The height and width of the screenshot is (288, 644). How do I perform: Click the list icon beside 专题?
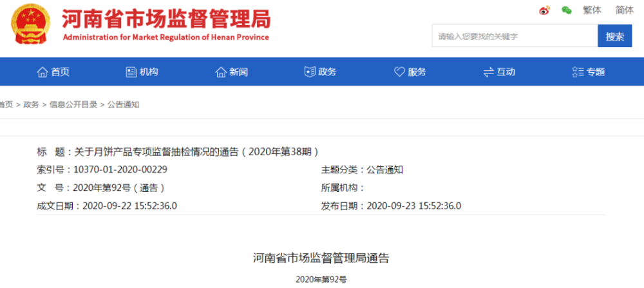pyautogui.click(x=578, y=72)
